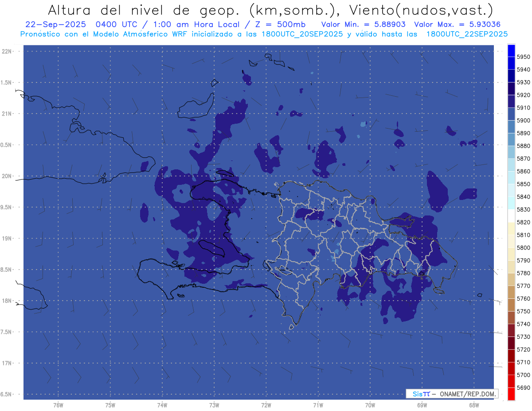The width and height of the screenshot is (532, 411).
Task: Click the 22N latitude axis label
Action: coord(8,51)
